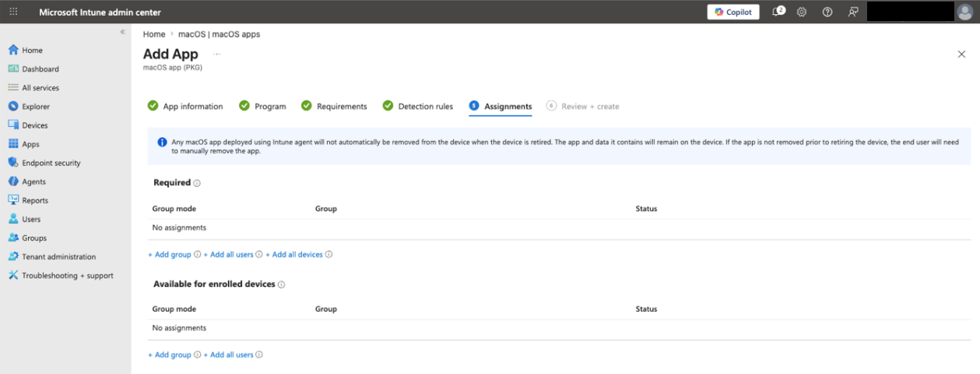The height and width of the screenshot is (374, 980).
Task: Open the help question mark icon
Action: point(827,12)
